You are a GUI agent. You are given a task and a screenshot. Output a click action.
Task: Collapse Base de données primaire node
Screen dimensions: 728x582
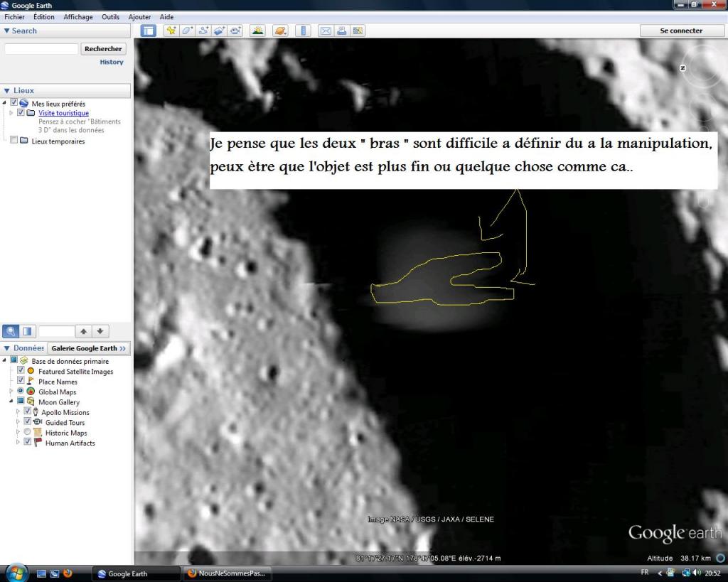(5, 360)
